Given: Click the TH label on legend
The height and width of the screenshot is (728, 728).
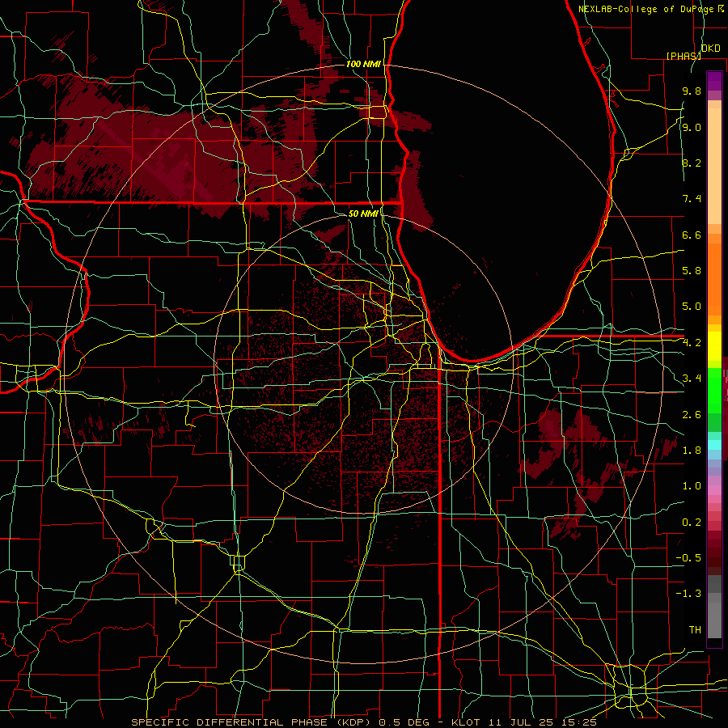Looking at the screenshot, I should click(695, 629).
